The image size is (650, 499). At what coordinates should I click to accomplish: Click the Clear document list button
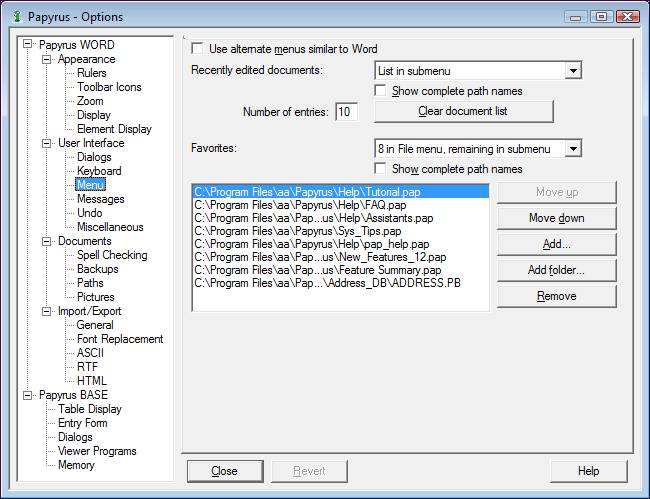463,111
